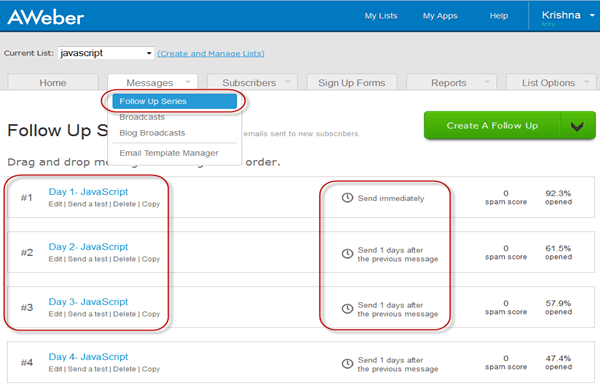
Task: Click the 47.4% opened value
Action: click(558, 363)
